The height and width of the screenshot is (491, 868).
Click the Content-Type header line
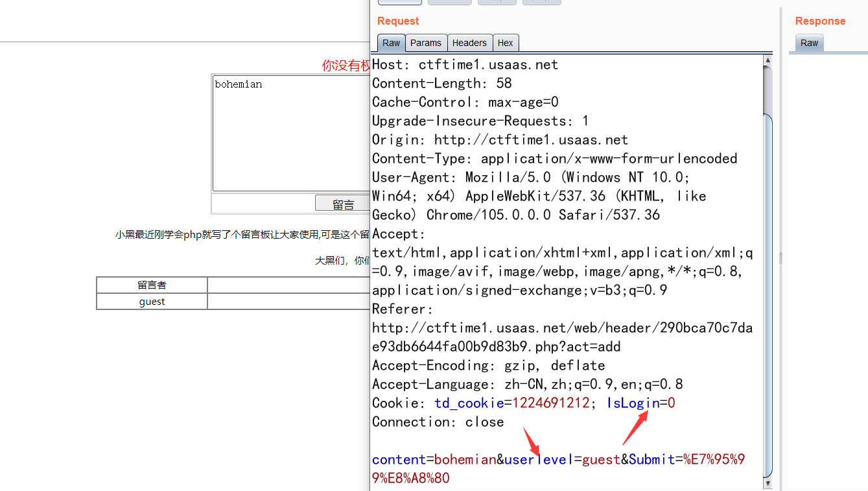(554, 159)
